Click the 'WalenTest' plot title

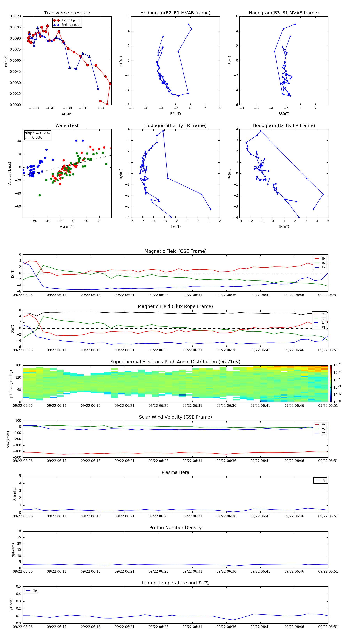(x=67, y=125)
